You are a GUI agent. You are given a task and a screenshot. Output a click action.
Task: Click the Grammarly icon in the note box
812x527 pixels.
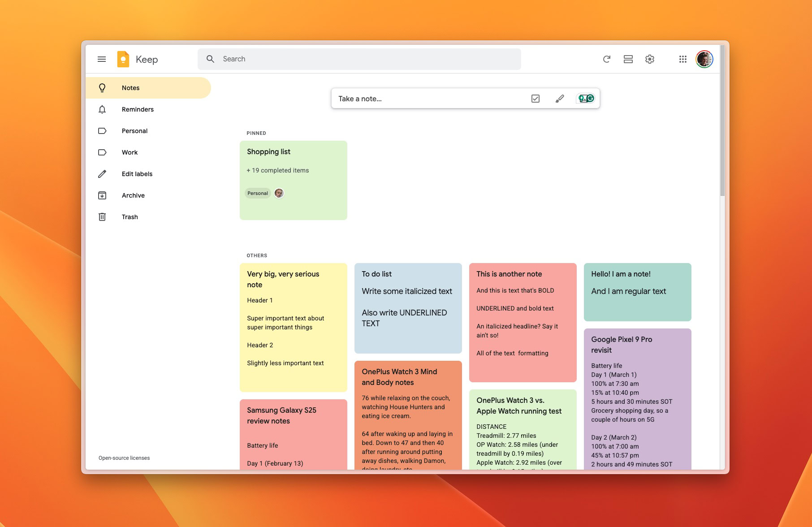586,99
